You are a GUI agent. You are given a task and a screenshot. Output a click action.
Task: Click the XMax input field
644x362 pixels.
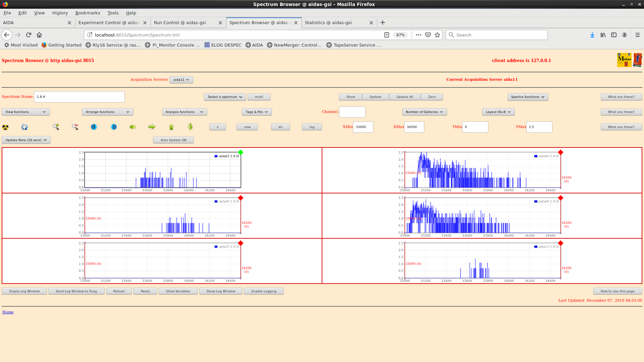coord(414,127)
